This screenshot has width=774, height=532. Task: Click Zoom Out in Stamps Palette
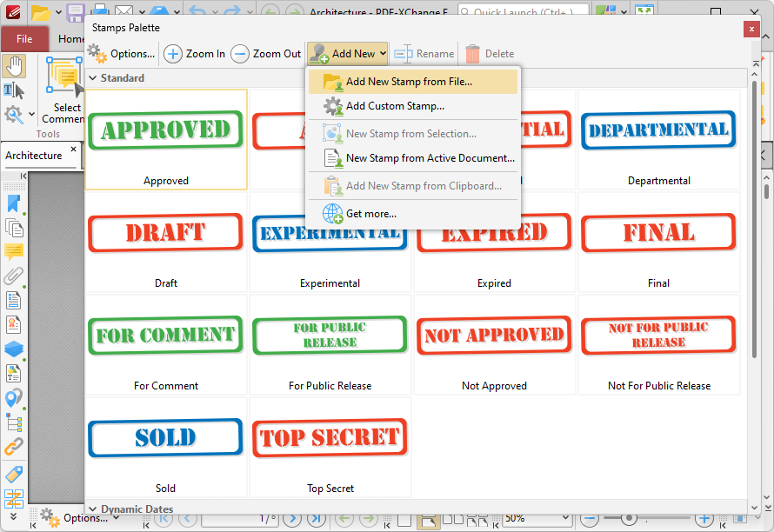[x=266, y=53]
